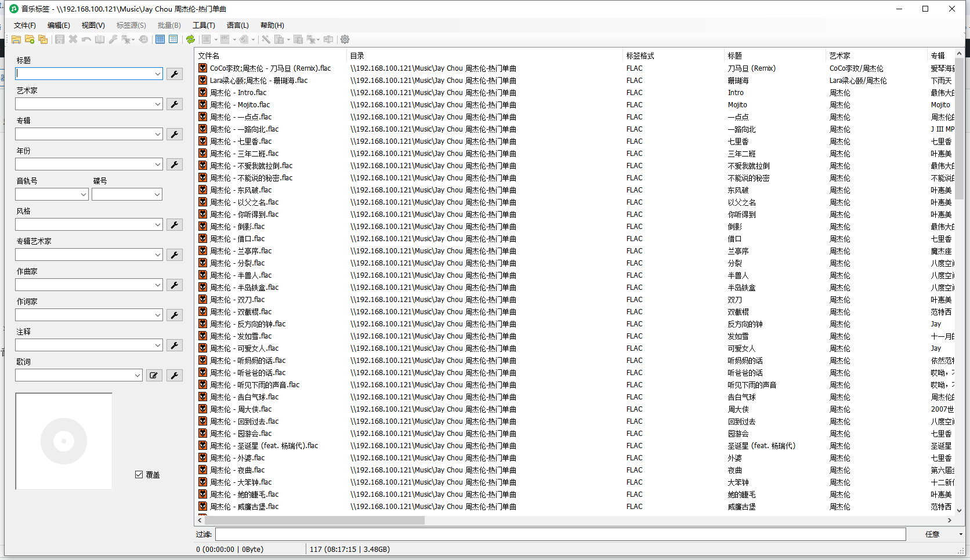Select file 周杰伦 - Mojito.flac
Image resolution: width=970 pixels, height=560 pixels.
tap(240, 105)
